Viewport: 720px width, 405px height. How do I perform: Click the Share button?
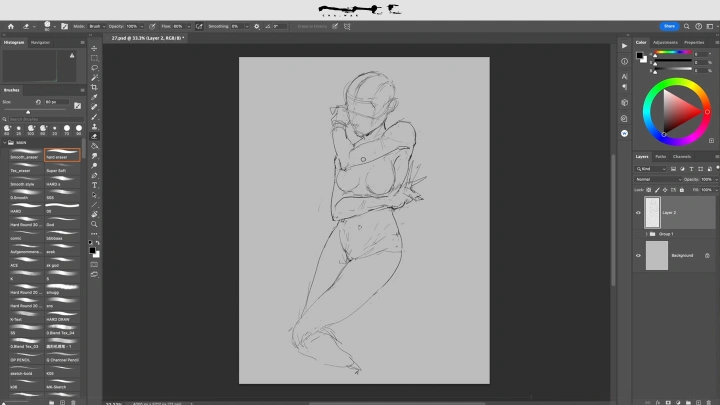669,26
